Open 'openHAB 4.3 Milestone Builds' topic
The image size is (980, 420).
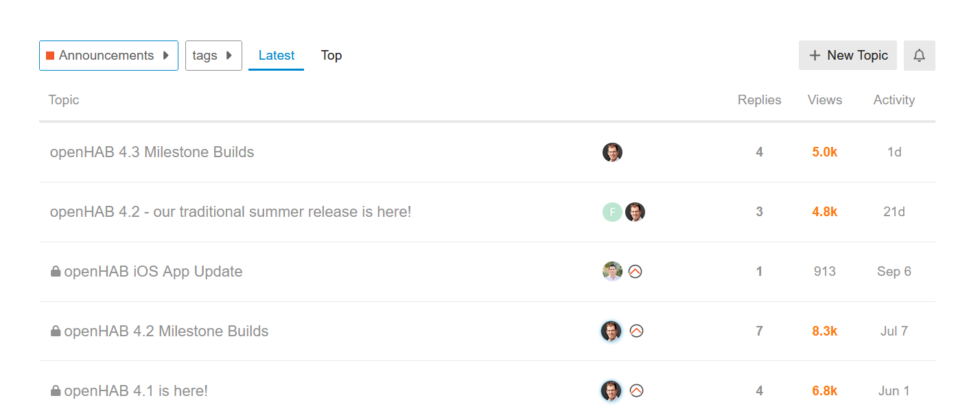tap(152, 152)
